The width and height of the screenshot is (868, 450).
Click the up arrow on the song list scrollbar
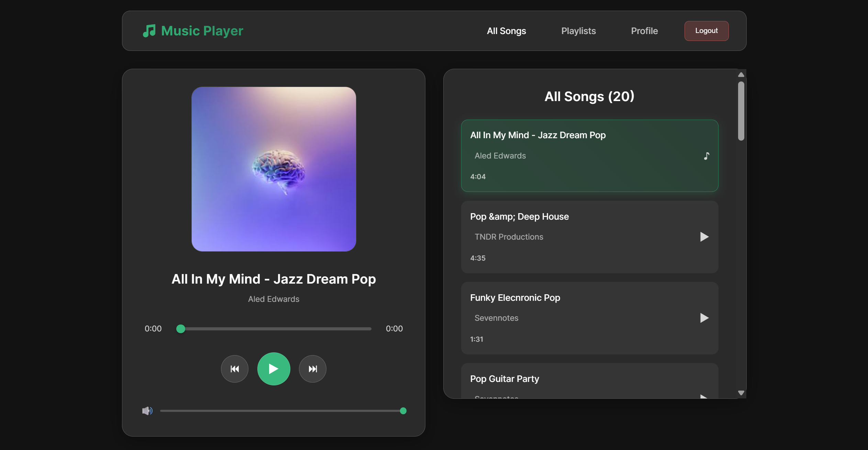pyautogui.click(x=741, y=75)
